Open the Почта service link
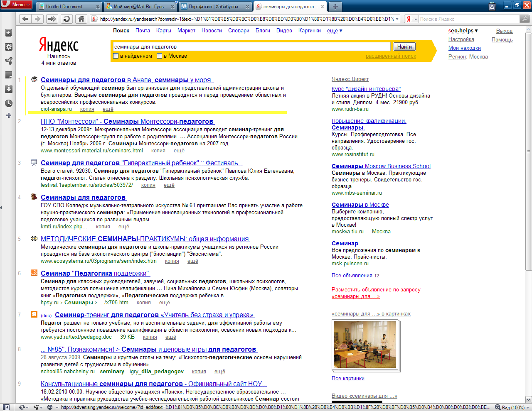Viewport: 532px width, 411px height. pyautogui.click(x=143, y=31)
